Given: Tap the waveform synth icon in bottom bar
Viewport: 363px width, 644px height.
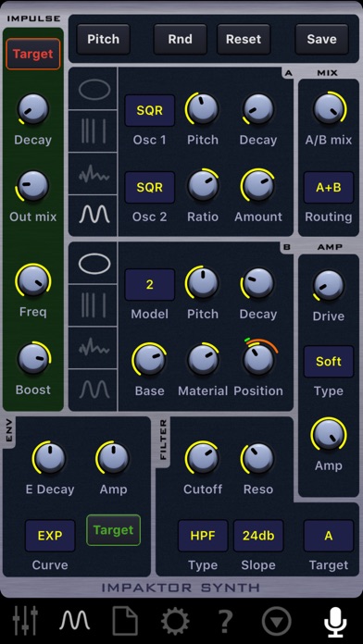Looking at the screenshot, I should point(74,620).
